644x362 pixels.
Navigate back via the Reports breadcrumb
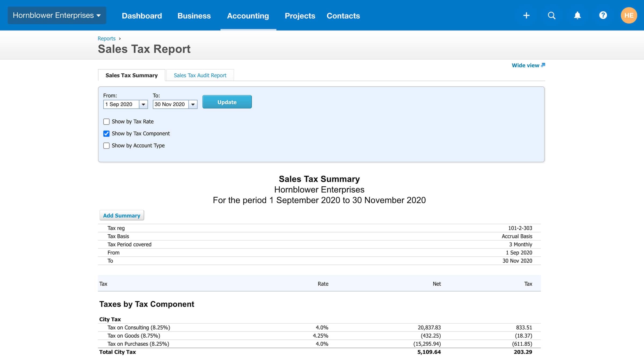click(x=107, y=38)
